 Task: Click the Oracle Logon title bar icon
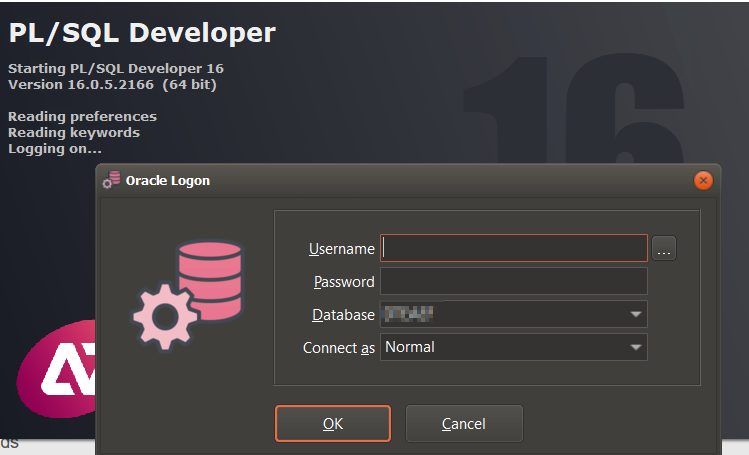click(111, 180)
